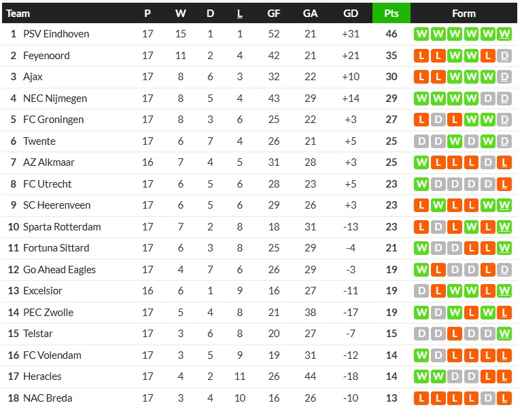Click the green W badge in Go Ahead Eagles' form

[x=421, y=270]
